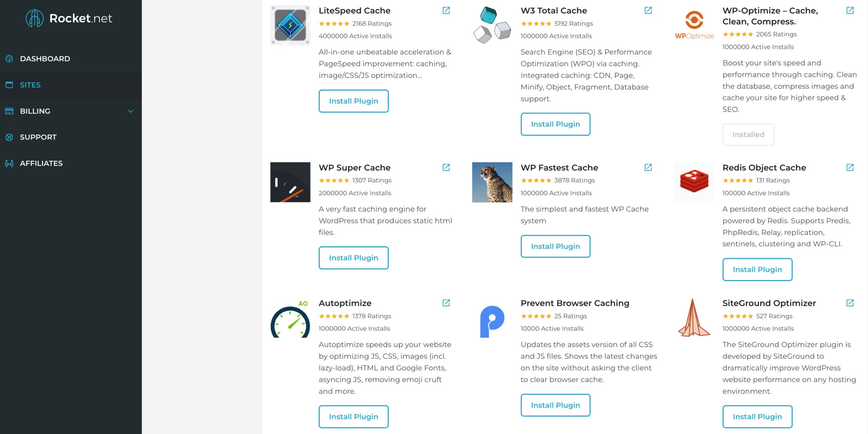Click the Autoptimize gauge thumbnail
Screen dimensions: 868x434
290,318
